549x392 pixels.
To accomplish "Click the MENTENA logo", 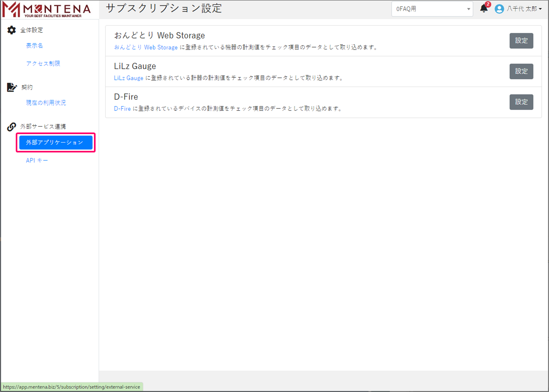I will pos(47,10).
